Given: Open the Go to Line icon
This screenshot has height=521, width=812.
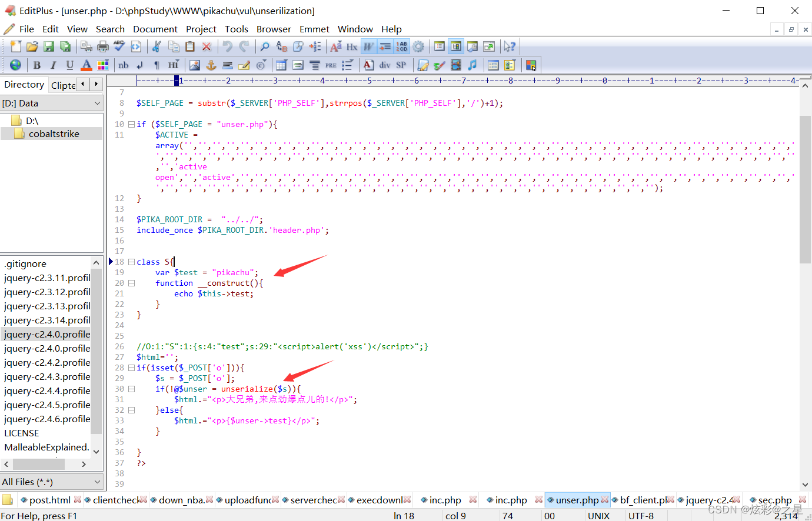Looking at the screenshot, I should (315, 46).
